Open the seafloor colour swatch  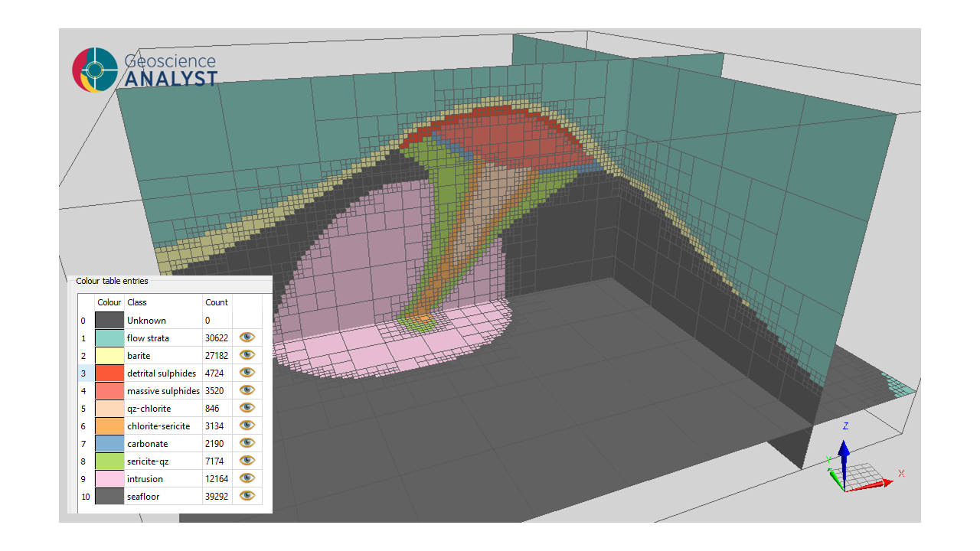pos(109,497)
